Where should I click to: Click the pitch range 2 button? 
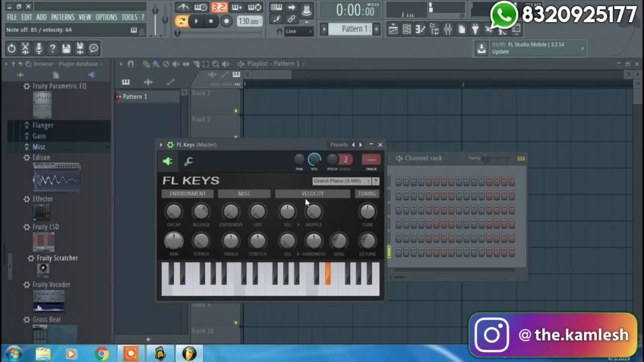tap(346, 159)
